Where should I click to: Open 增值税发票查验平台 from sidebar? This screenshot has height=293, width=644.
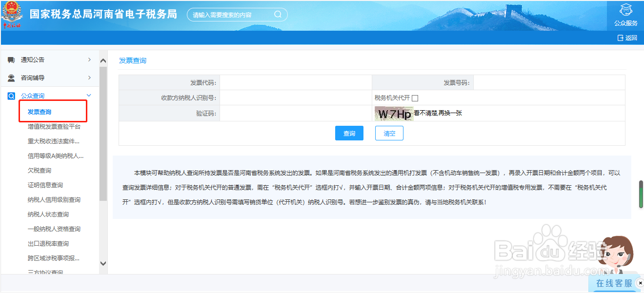[54, 126]
